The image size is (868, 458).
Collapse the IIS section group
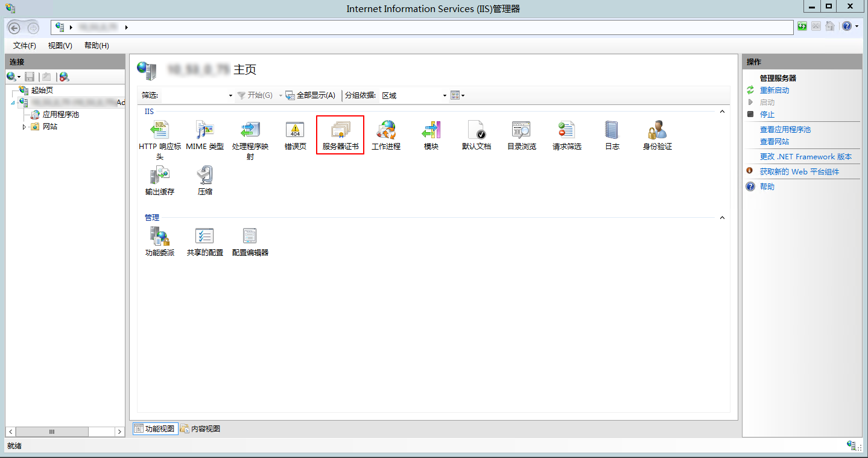tap(722, 112)
